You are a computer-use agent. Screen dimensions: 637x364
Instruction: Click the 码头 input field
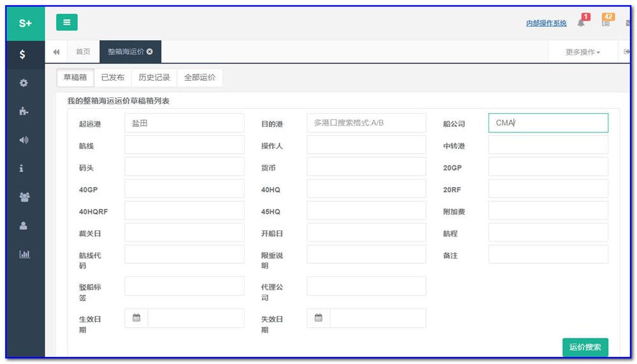(185, 167)
